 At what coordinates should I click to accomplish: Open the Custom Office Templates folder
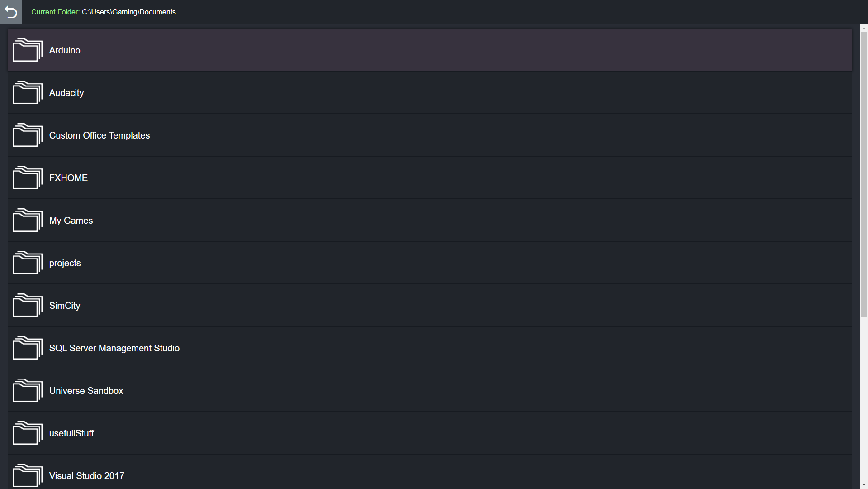click(x=100, y=135)
